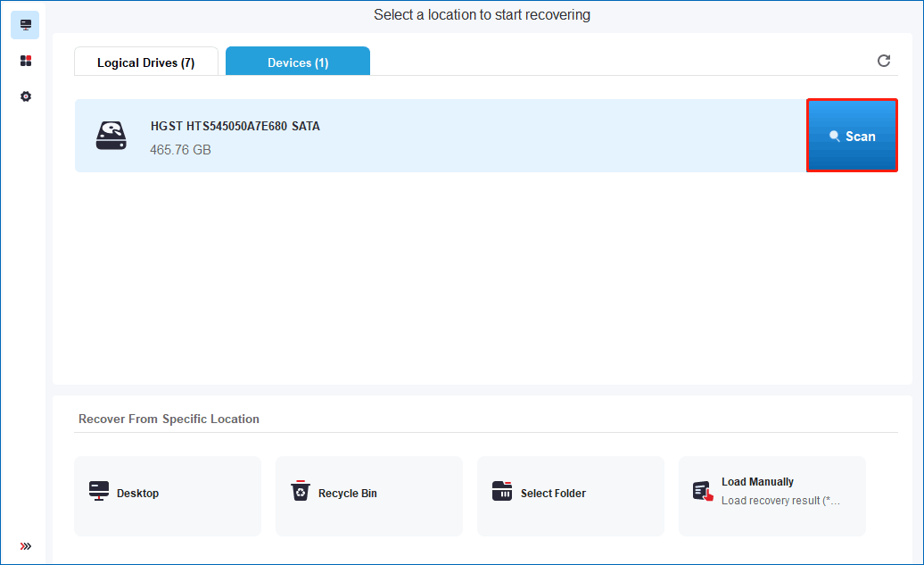Viewport: 924px width, 565px height.
Task: Click the 'Load recovery result' subtitle text
Action: pyautogui.click(x=780, y=501)
